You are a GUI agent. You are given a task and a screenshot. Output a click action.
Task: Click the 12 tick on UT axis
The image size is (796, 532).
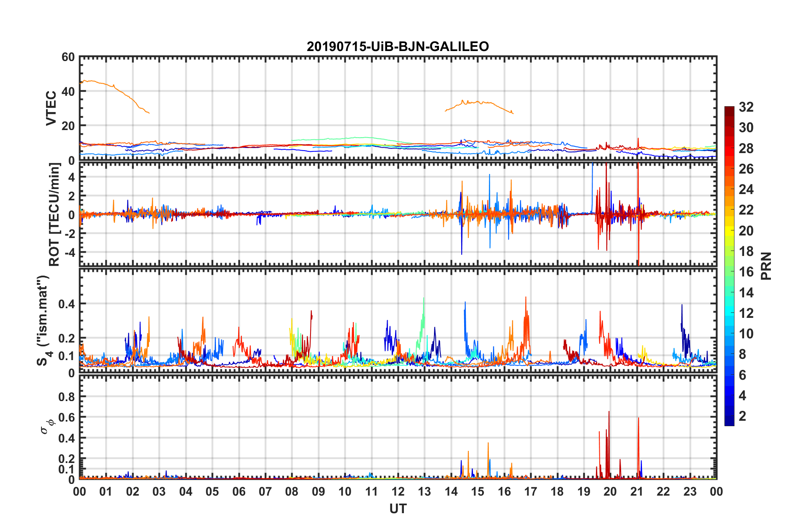(398, 491)
